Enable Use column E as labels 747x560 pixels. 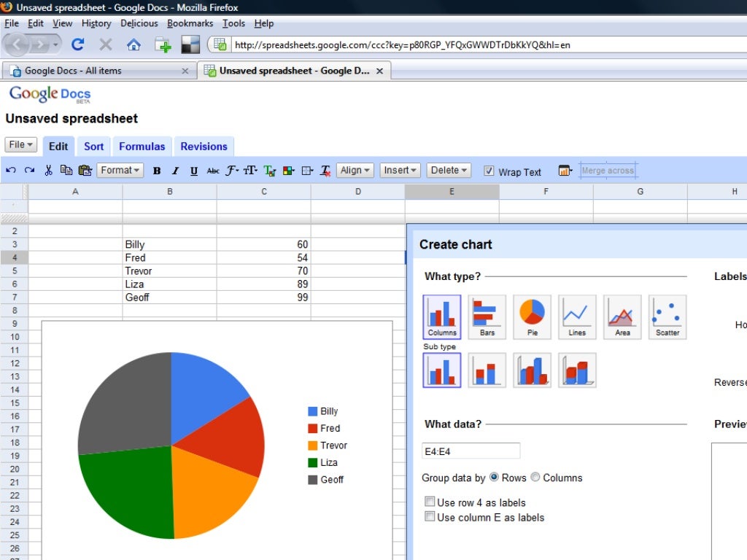pyautogui.click(x=430, y=516)
